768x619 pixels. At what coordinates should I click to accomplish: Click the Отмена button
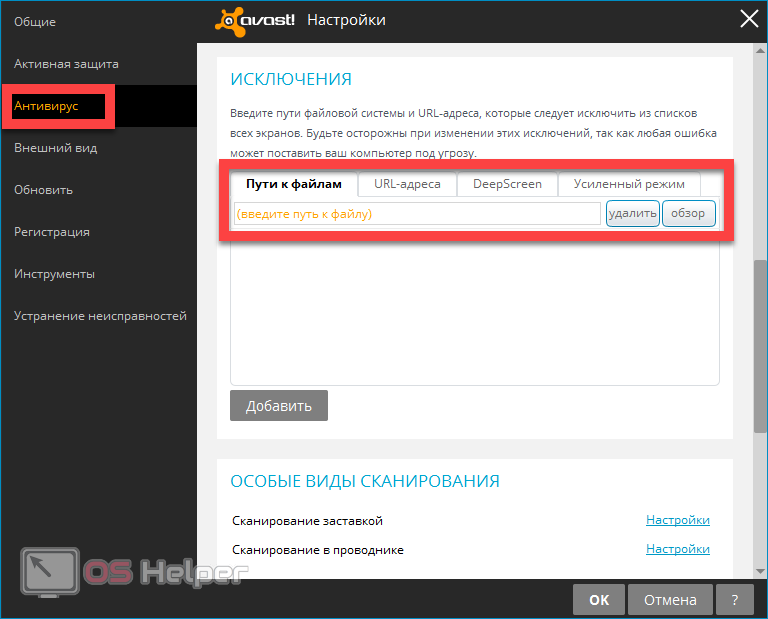(670, 600)
